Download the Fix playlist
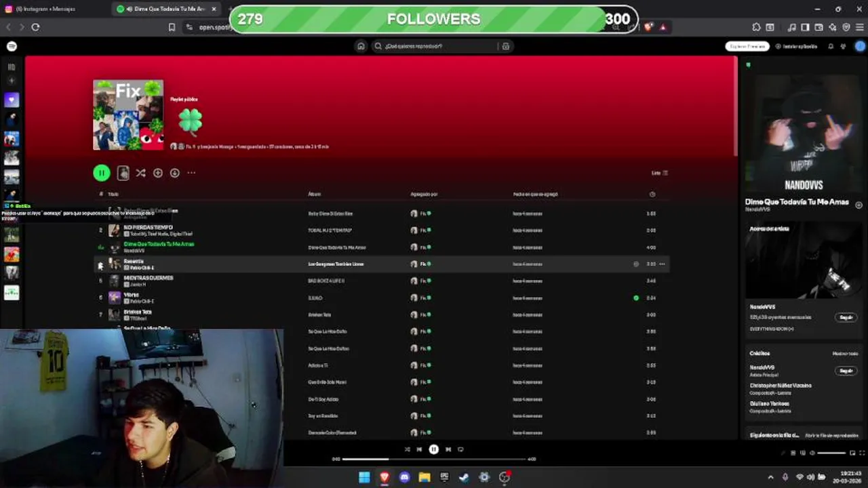 point(174,173)
